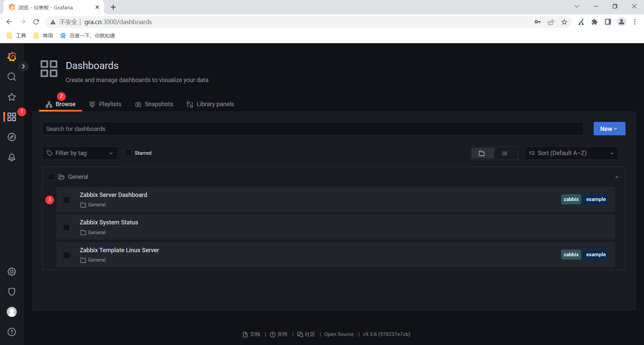Image resolution: width=644 pixels, height=345 pixels.
Task: Click the address bar URL
Action: (x=118, y=22)
